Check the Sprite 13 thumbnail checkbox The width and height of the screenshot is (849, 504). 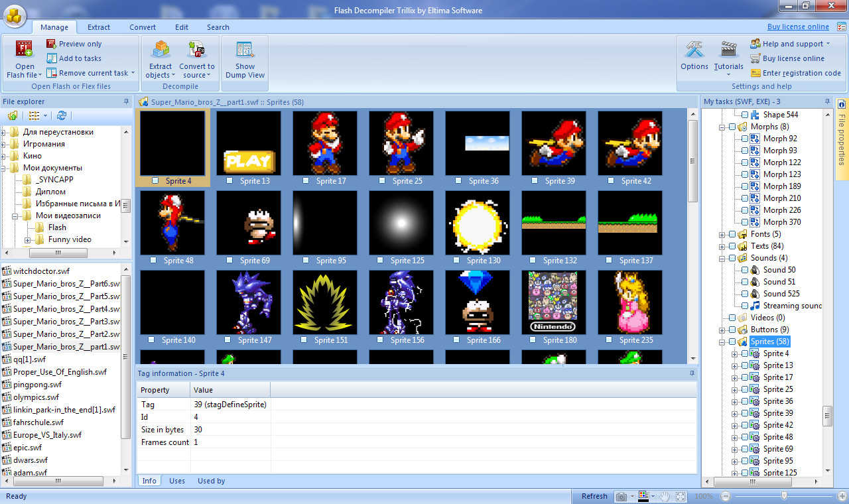231,181
